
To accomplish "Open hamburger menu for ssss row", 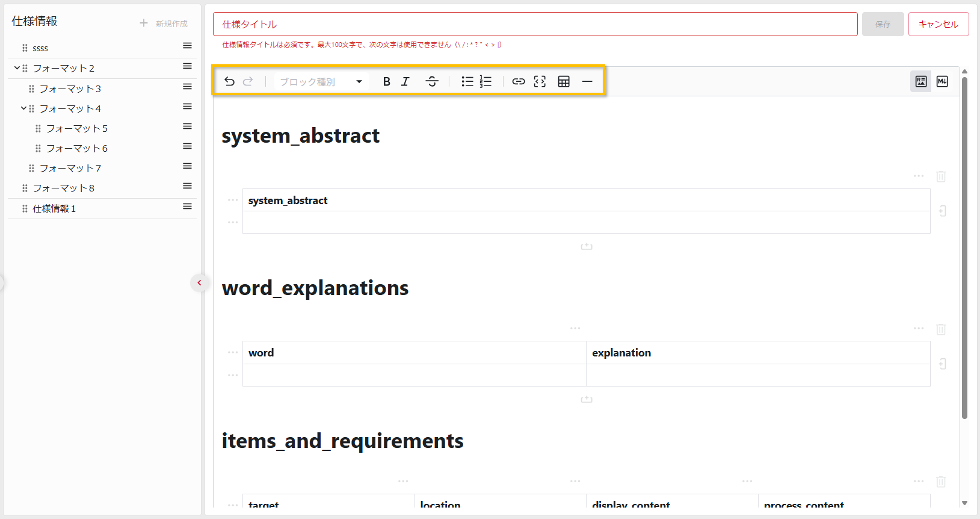I will coord(187,46).
